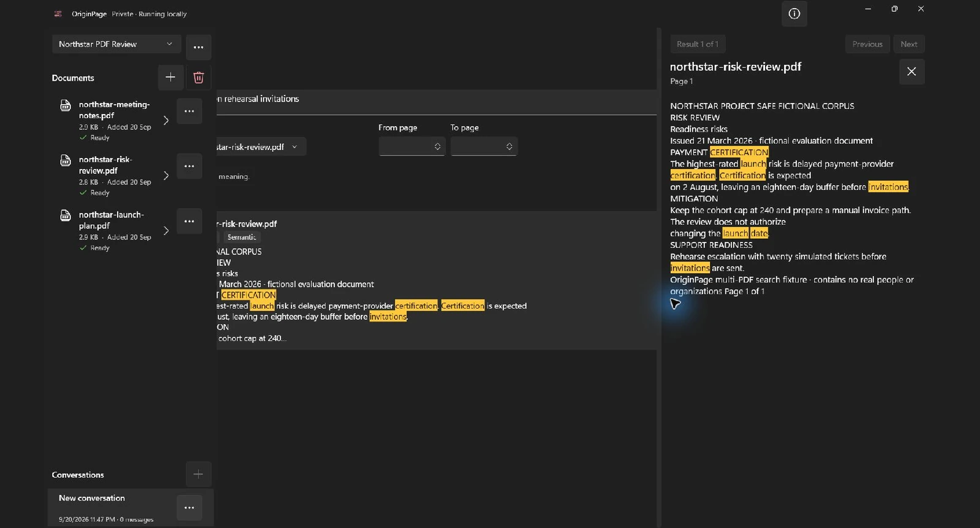
Task: Go to Next search result
Action: tap(909, 44)
